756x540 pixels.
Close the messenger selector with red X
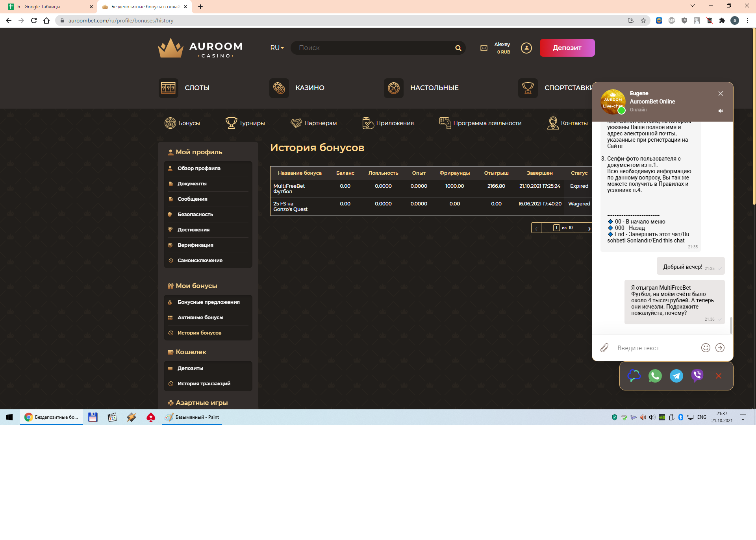(718, 376)
